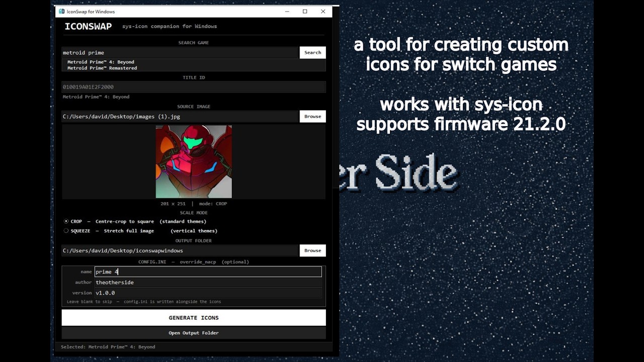Close the IconSwap window

(x=323, y=12)
